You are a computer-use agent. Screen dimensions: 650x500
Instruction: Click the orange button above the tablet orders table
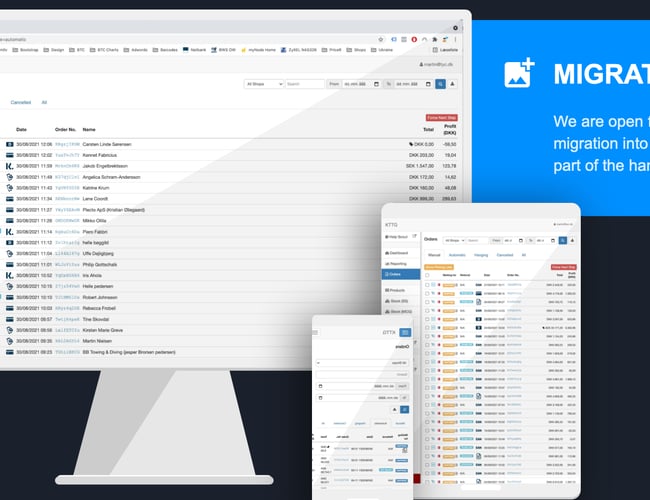tap(438, 267)
